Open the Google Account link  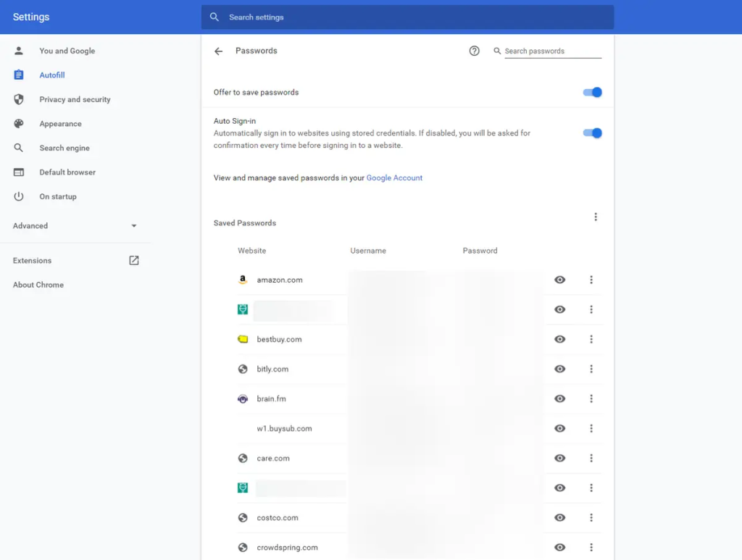394,177
